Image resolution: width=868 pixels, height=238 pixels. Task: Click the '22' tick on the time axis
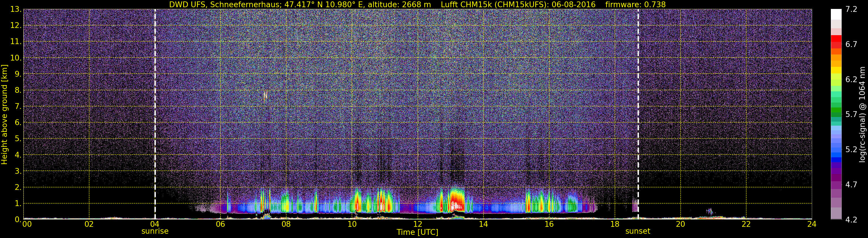tap(746, 224)
